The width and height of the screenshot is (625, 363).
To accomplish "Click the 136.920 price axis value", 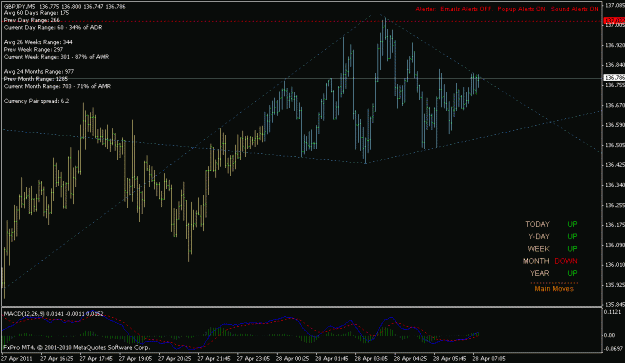I will pyautogui.click(x=615, y=45).
